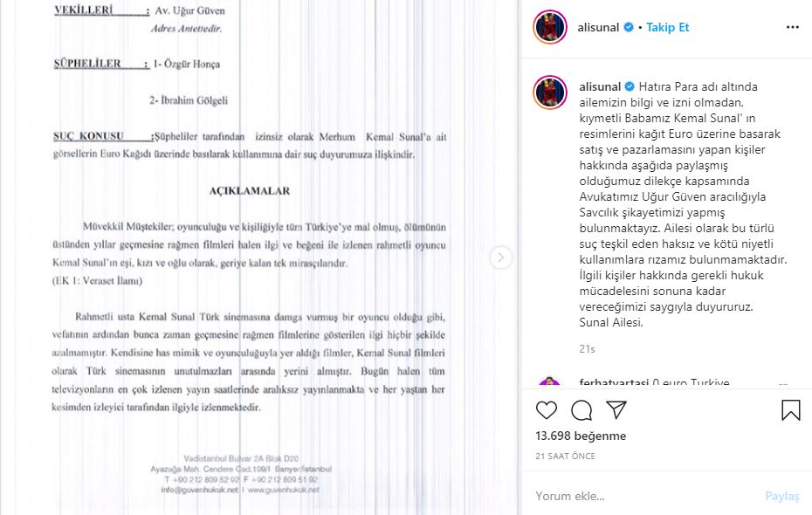Open the alisunal username in the header

pyautogui.click(x=598, y=27)
